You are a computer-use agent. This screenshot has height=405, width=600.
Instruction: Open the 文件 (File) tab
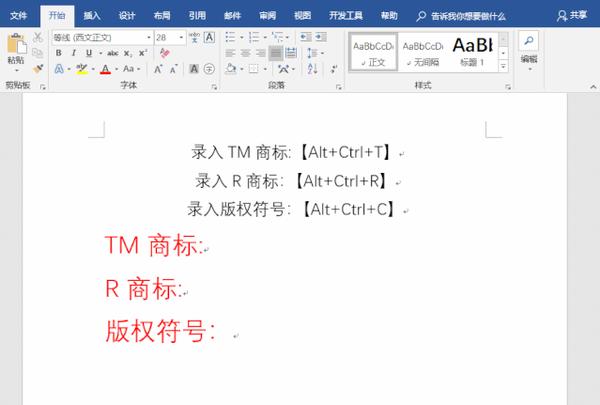[18, 16]
